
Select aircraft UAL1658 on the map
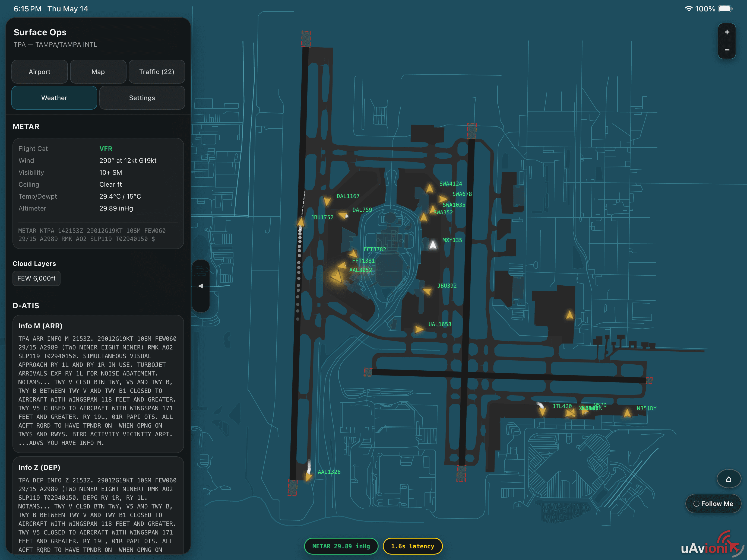pos(419,329)
